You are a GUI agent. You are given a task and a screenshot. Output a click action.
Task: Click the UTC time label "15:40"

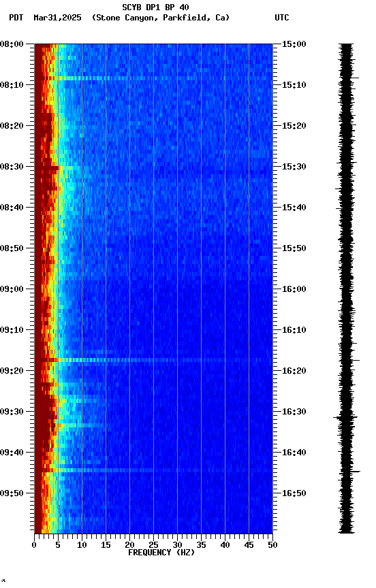(294, 208)
